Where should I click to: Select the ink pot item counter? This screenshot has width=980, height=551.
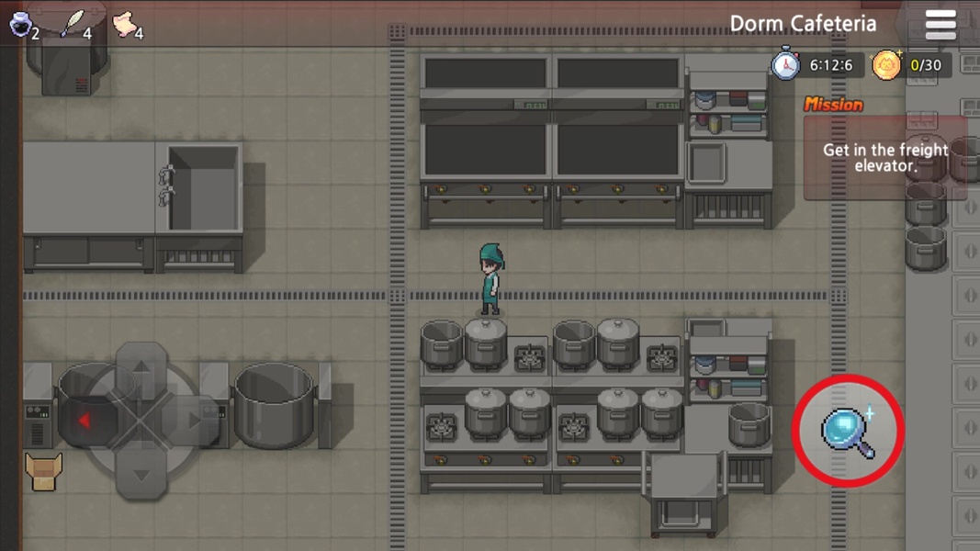point(25,25)
